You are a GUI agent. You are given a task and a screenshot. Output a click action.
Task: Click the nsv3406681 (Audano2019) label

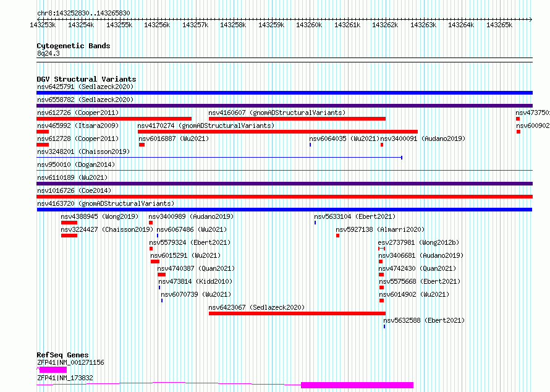tap(421, 255)
